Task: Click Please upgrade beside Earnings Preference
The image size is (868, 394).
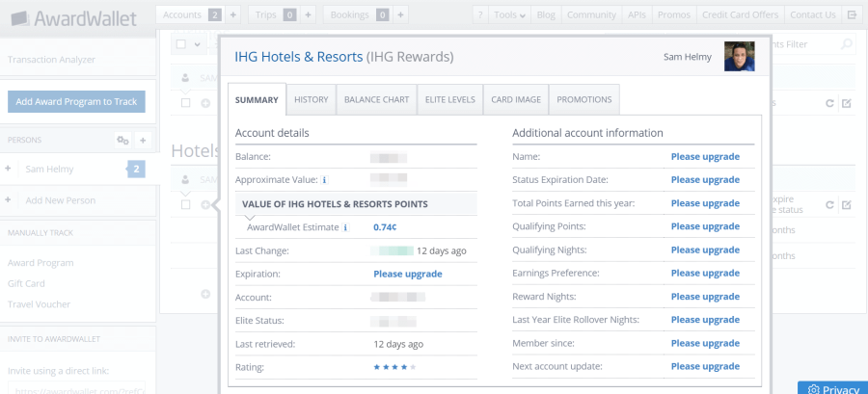Action: click(x=705, y=274)
